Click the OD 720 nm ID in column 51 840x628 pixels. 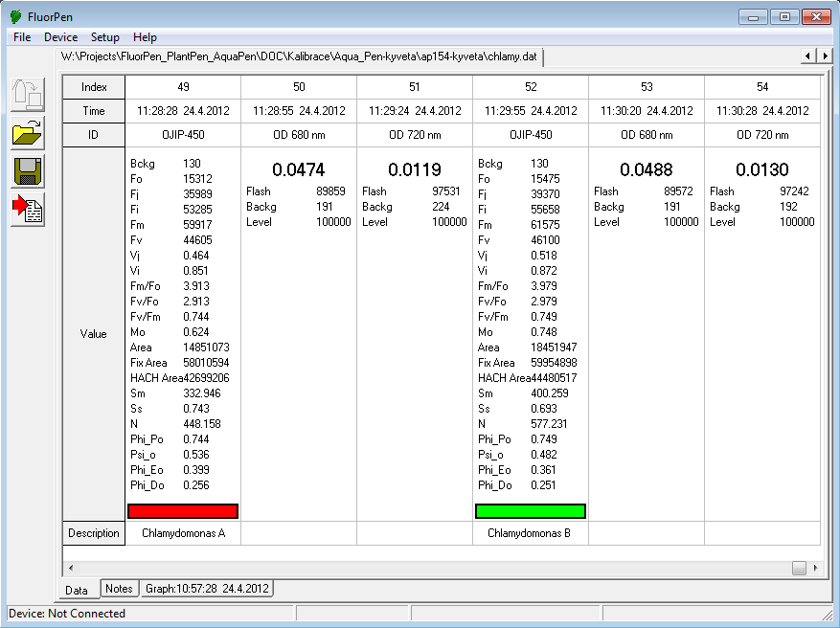click(x=415, y=135)
